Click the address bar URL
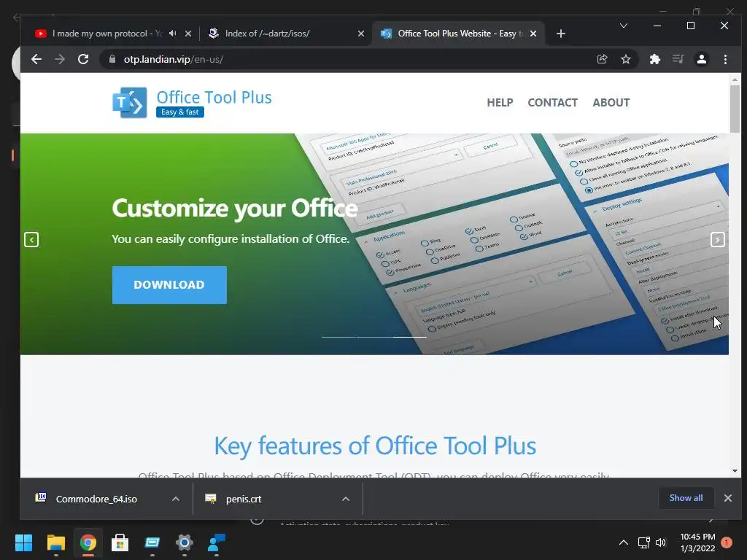The image size is (747, 560). 174,59
